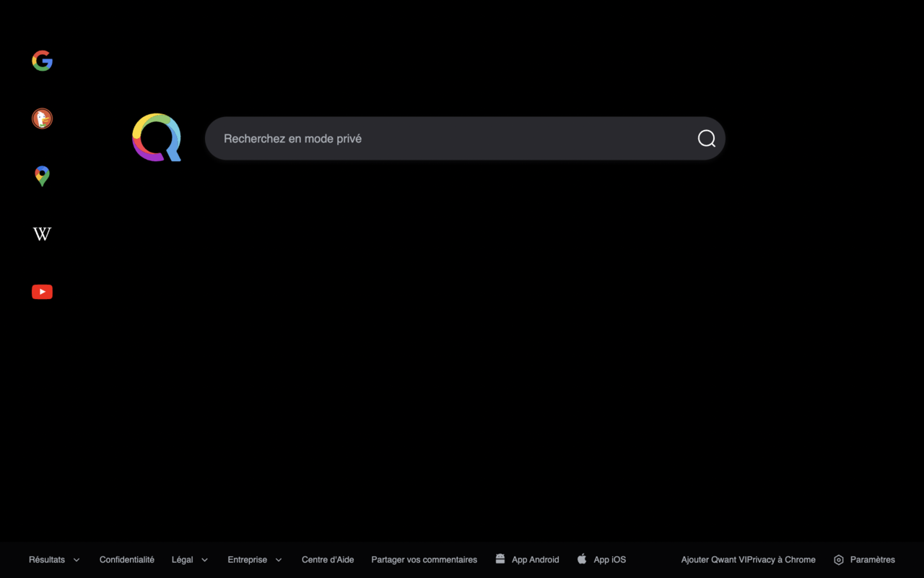The height and width of the screenshot is (578, 924).
Task: Open the Confidentialité link
Action: [127, 560]
